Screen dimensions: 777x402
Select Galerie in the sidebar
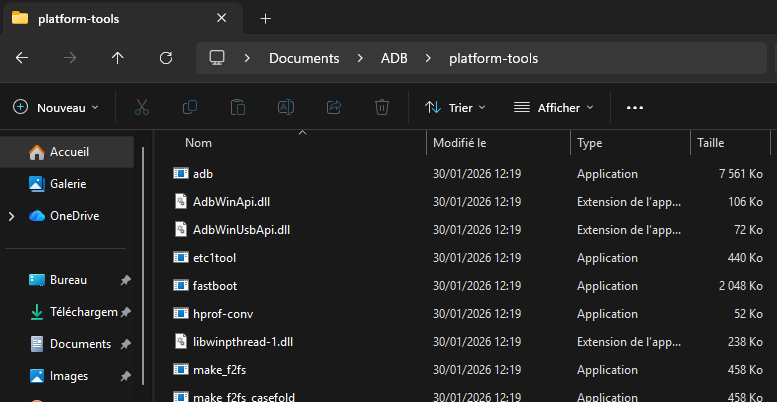(67, 184)
